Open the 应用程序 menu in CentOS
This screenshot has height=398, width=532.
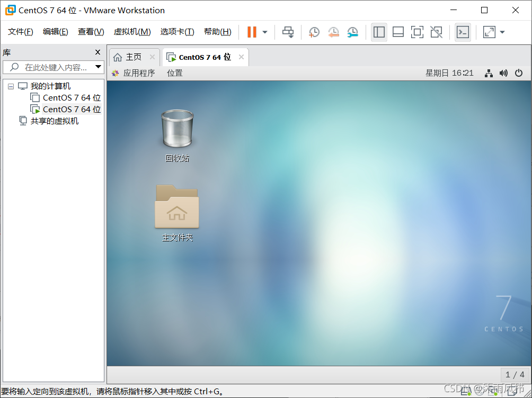[134, 73]
